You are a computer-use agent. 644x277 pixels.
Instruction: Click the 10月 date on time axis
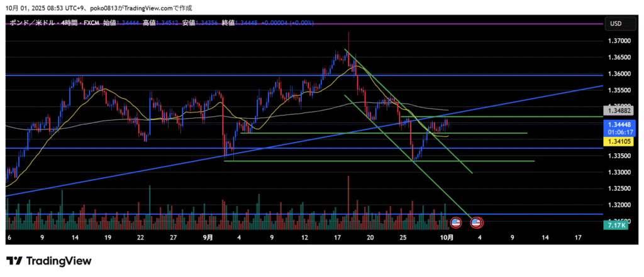point(447,238)
